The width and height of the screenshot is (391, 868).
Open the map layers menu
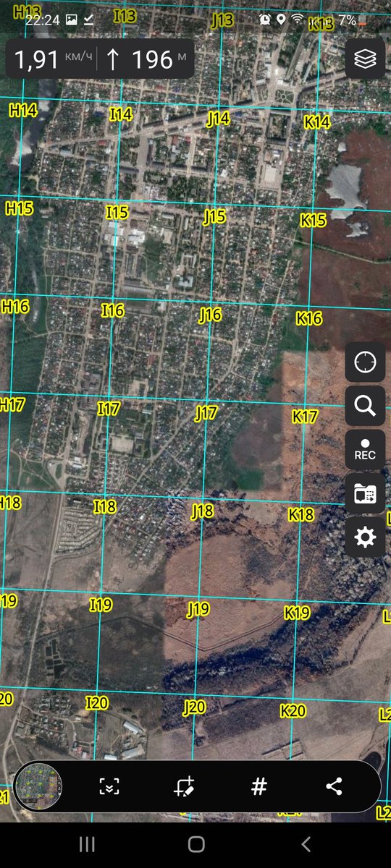(365, 59)
